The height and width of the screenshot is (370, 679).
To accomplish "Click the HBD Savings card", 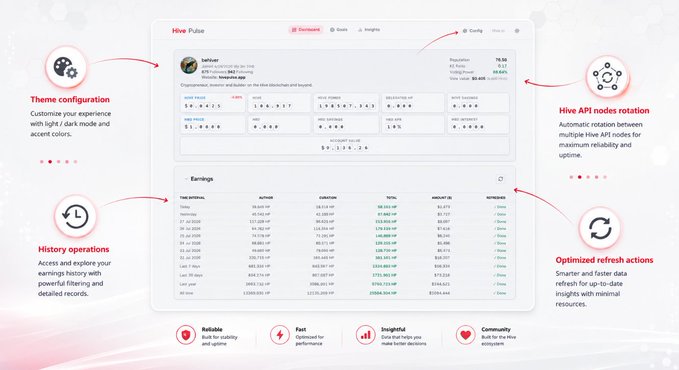I will (346, 124).
